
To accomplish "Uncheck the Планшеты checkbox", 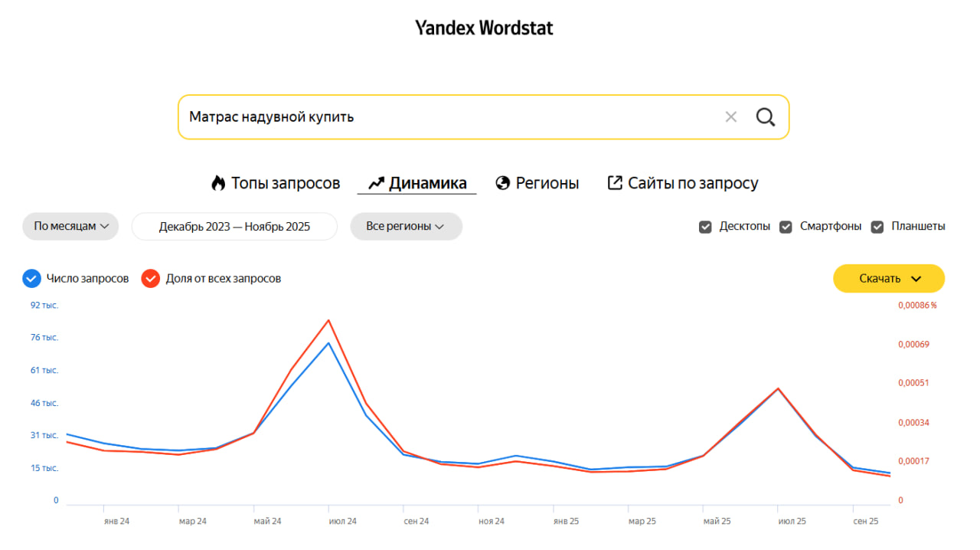I will [877, 227].
